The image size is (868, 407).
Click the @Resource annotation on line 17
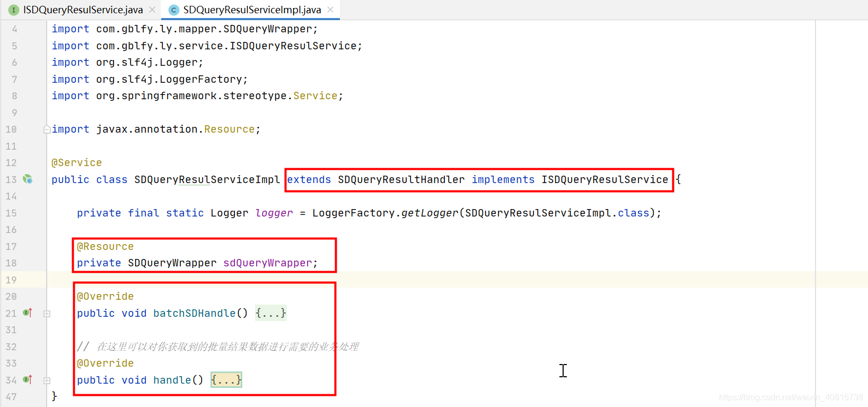coord(105,246)
